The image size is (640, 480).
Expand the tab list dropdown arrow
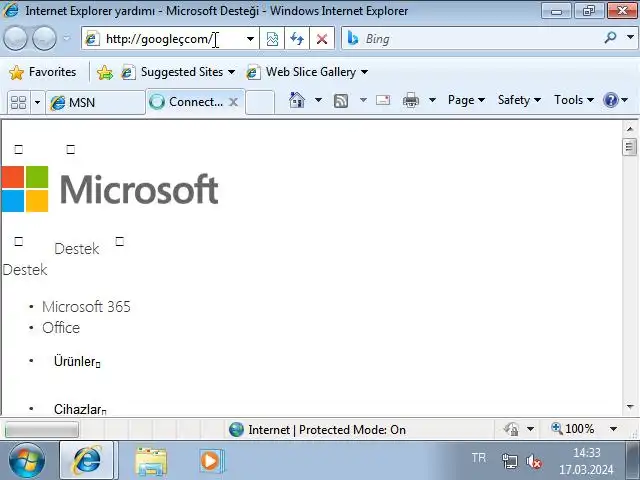click(x=37, y=102)
